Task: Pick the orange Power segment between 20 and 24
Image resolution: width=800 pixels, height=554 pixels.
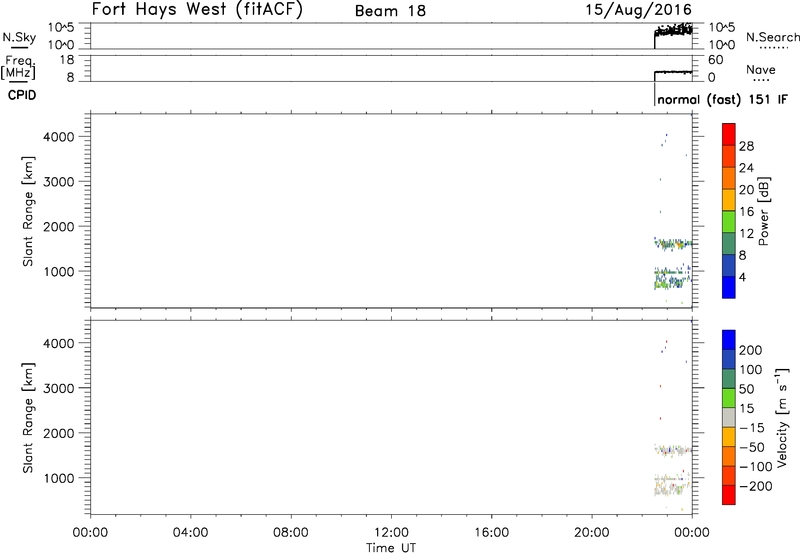Action: point(729,178)
